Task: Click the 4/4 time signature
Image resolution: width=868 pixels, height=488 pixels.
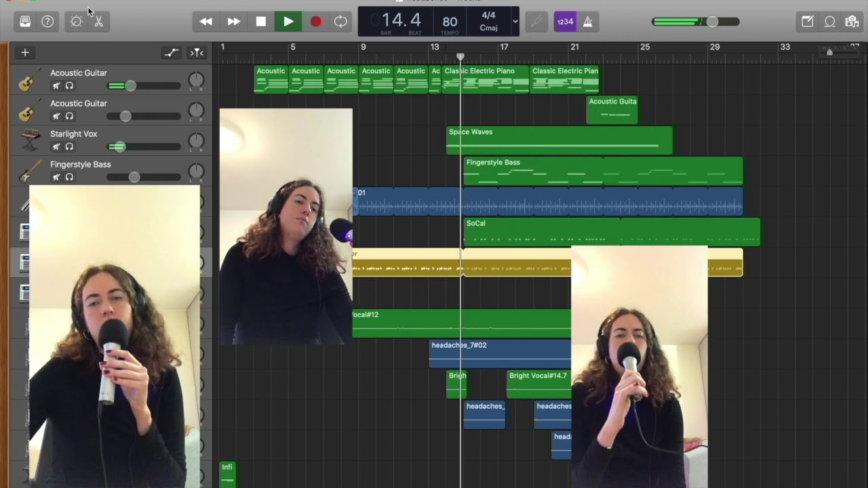Action: [x=488, y=15]
